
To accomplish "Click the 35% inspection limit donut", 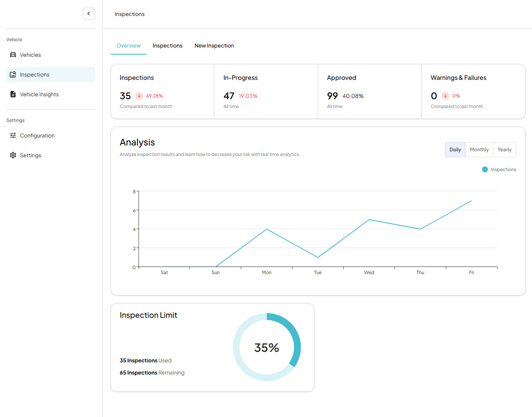I will tap(267, 347).
